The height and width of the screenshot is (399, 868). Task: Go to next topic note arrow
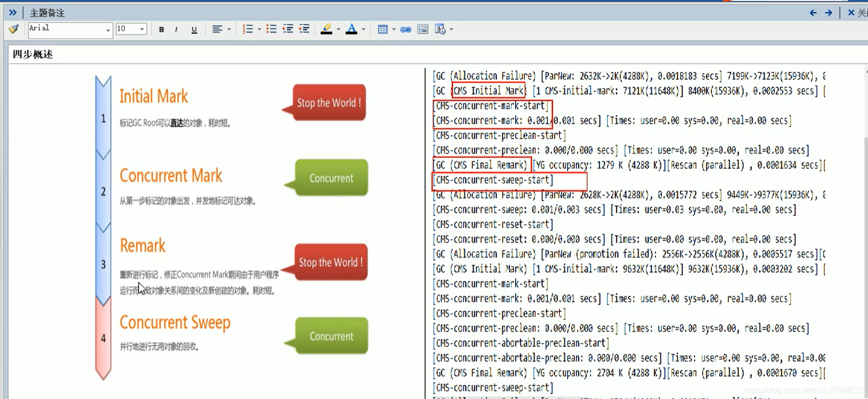click(829, 13)
